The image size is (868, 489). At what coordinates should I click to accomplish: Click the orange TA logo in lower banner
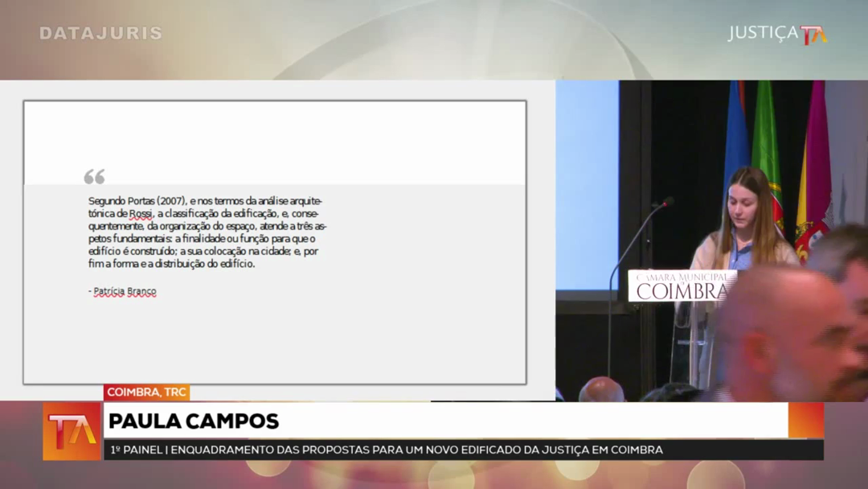[x=72, y=431]
